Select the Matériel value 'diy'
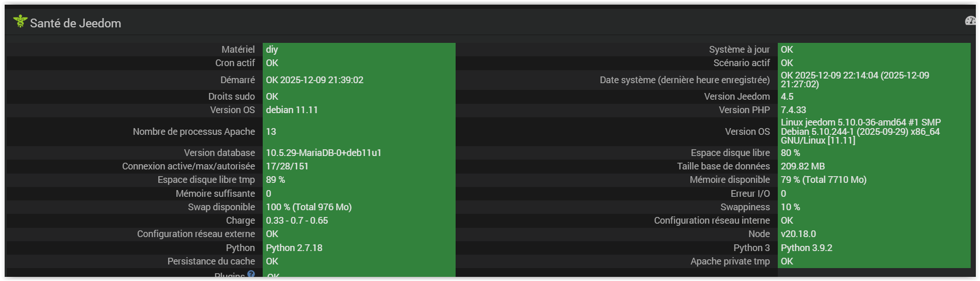 [272, 50]
